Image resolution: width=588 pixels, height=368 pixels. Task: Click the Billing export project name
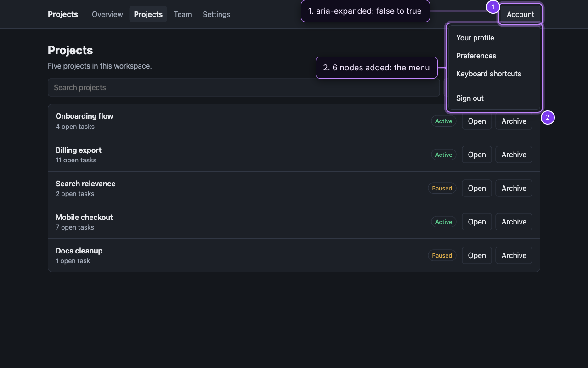(x=79, y=150)
